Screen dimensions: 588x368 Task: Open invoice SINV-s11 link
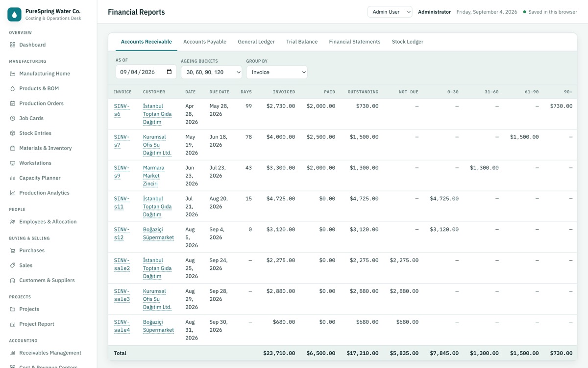122,203
